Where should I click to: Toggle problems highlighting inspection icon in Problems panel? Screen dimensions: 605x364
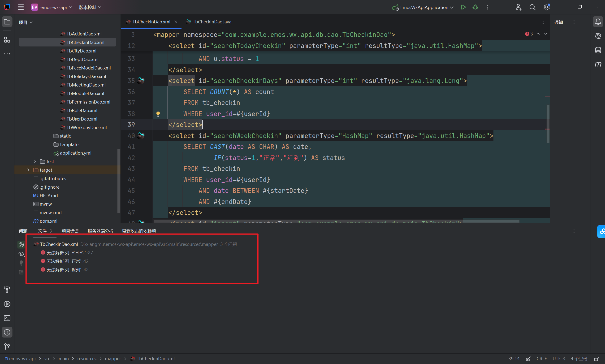(21, 244)
